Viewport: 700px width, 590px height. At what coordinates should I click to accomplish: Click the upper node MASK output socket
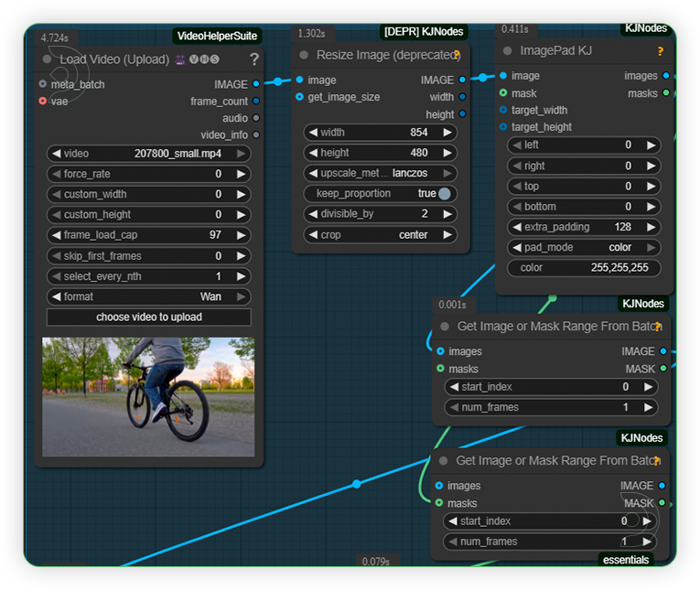coord(663,369)
